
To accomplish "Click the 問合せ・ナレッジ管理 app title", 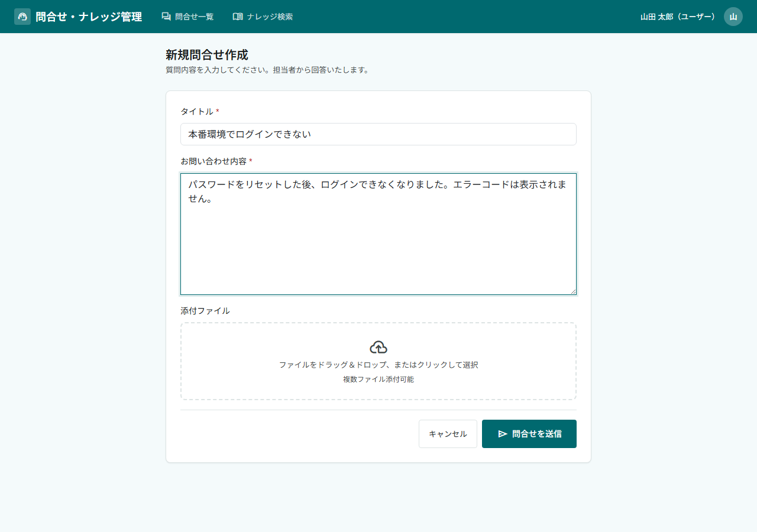I will [89, 17].
